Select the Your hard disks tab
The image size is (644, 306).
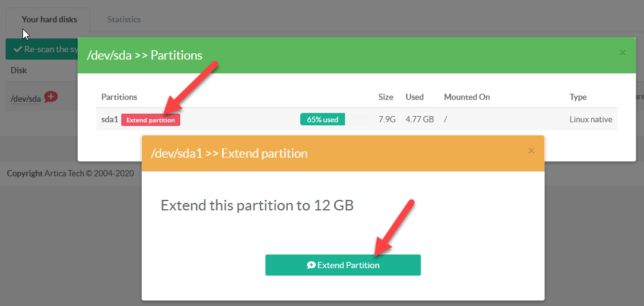[49, 19]
